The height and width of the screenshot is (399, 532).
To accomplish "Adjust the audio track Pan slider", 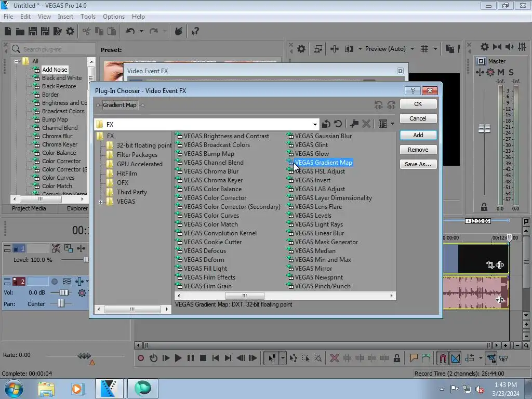I will click(61, 303).
